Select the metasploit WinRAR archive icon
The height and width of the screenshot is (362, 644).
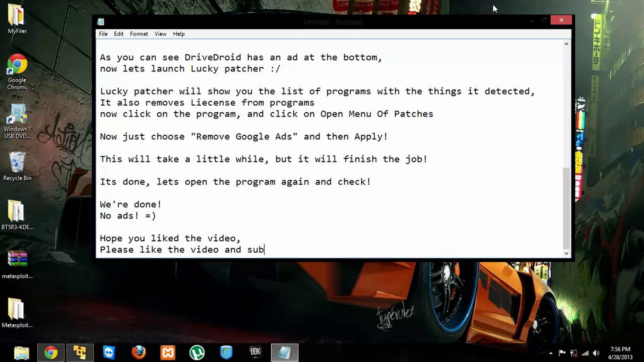(17, 264)
